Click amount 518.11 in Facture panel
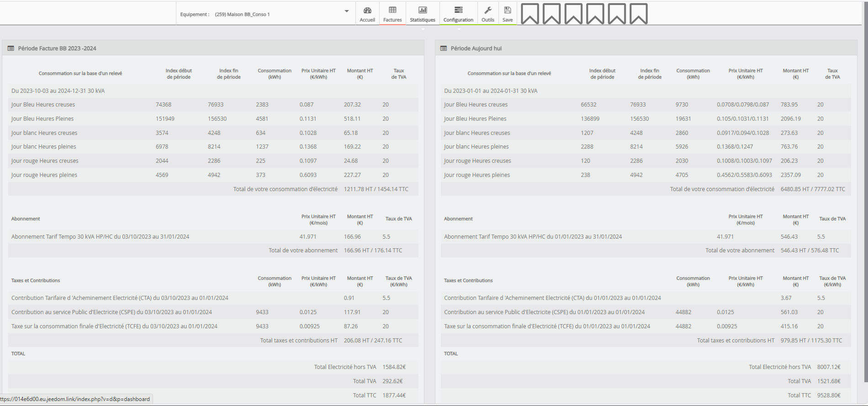Viewport: 868px width, 406px height. coord(352,119)
